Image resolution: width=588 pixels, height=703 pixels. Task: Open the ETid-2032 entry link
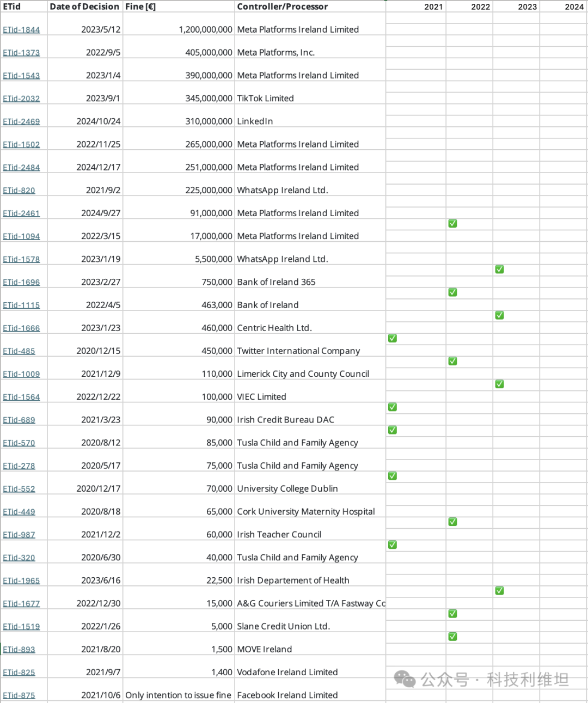[x=21, y=98]
